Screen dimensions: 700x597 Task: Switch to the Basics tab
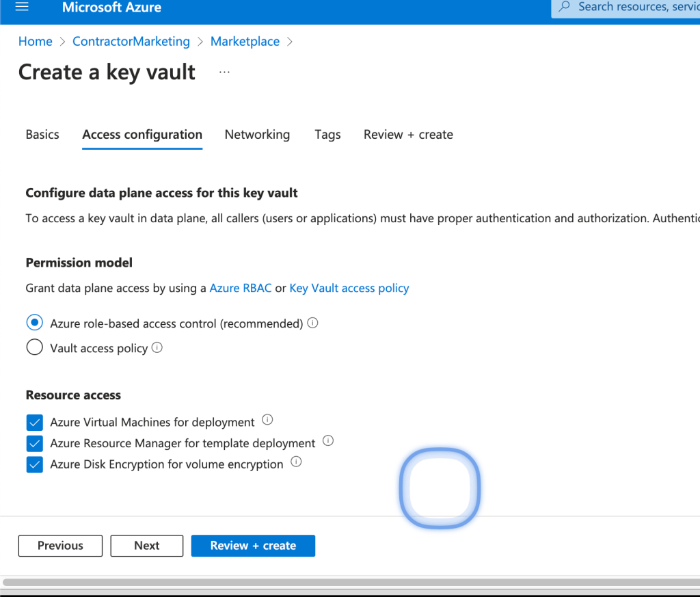click(42, 135)
